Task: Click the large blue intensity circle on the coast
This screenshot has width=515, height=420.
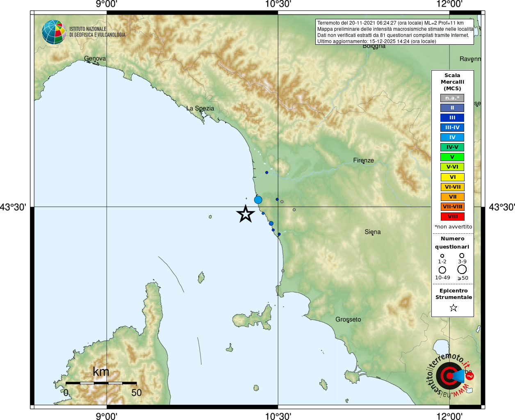Action: click(258, 200)
